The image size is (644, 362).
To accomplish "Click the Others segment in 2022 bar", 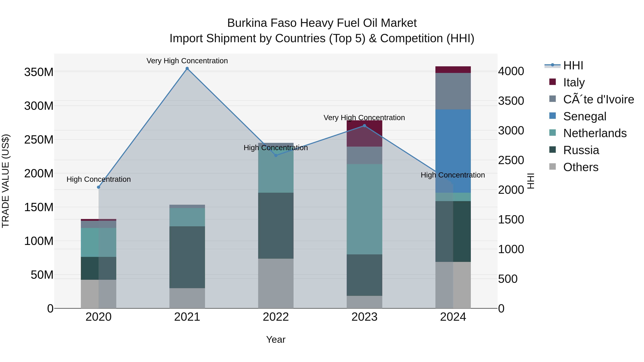I will [x=276, y=283].
